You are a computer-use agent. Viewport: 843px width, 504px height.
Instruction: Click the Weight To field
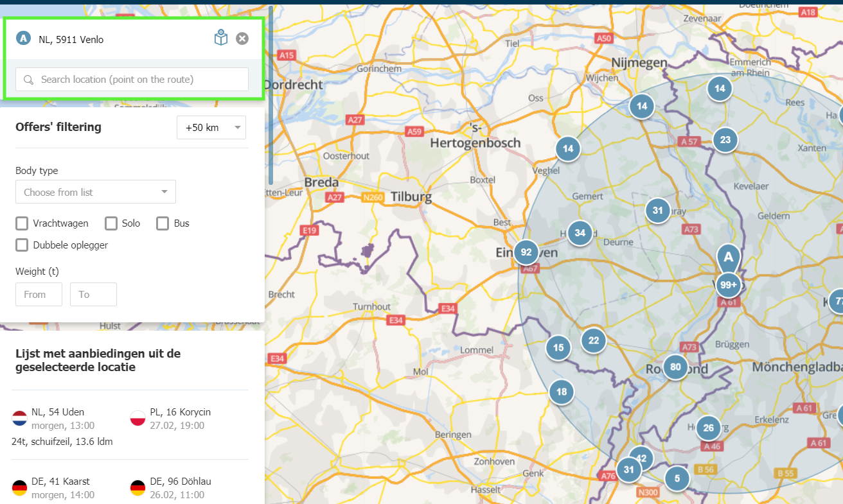click(x=93, y=295)
